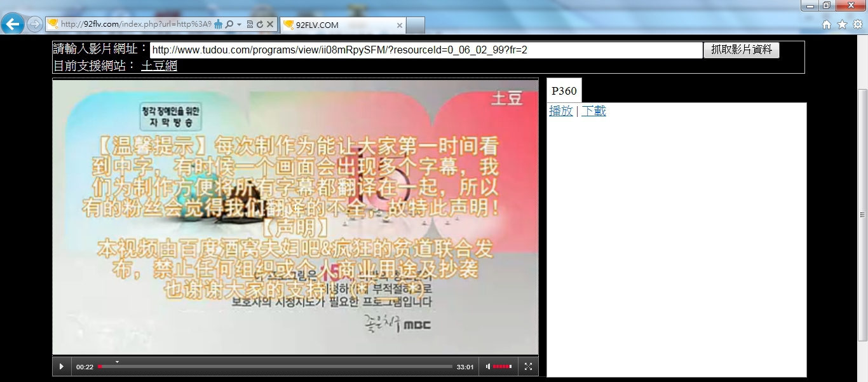868x382 pixels.
Task: Open a new blank tab
Action: tap(415, 25)
